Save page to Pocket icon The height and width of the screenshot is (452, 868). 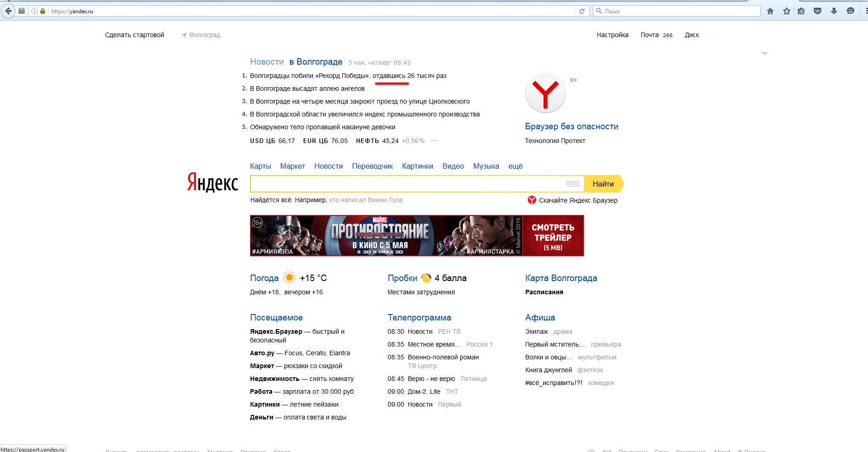click(818, 11)
